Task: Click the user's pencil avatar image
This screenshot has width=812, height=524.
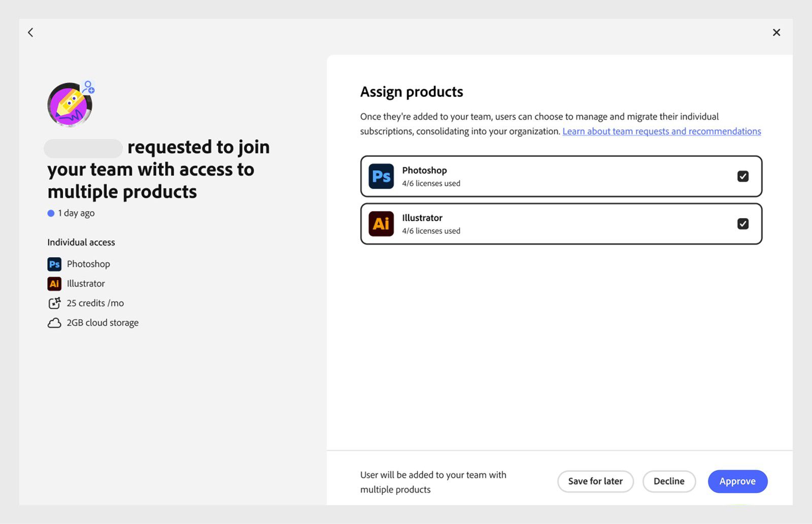Action: tap(70, 105)
